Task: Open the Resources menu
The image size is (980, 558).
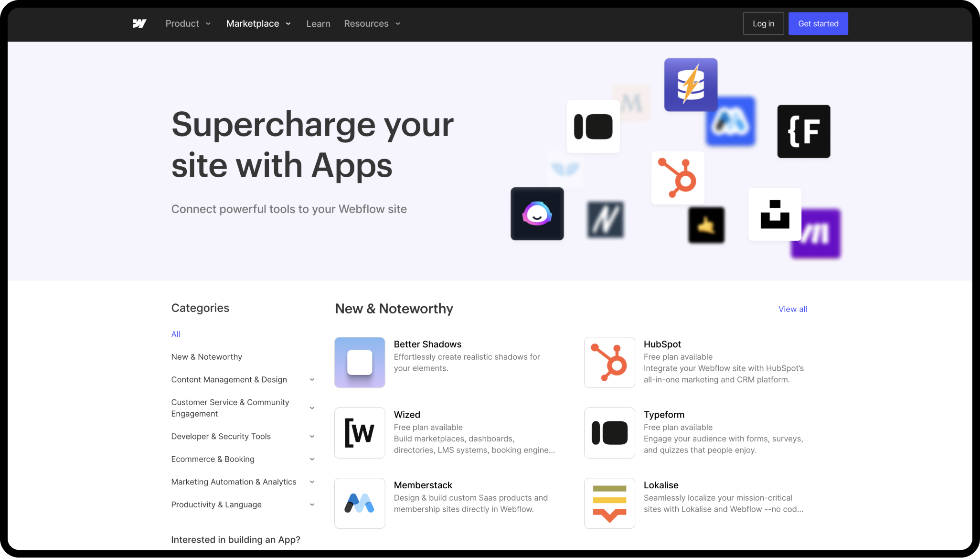Action: (372, 23)
